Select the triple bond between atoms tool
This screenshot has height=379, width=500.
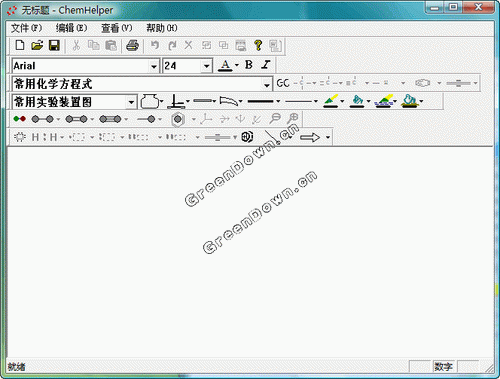pyautogui.click(x=110, y=119)
